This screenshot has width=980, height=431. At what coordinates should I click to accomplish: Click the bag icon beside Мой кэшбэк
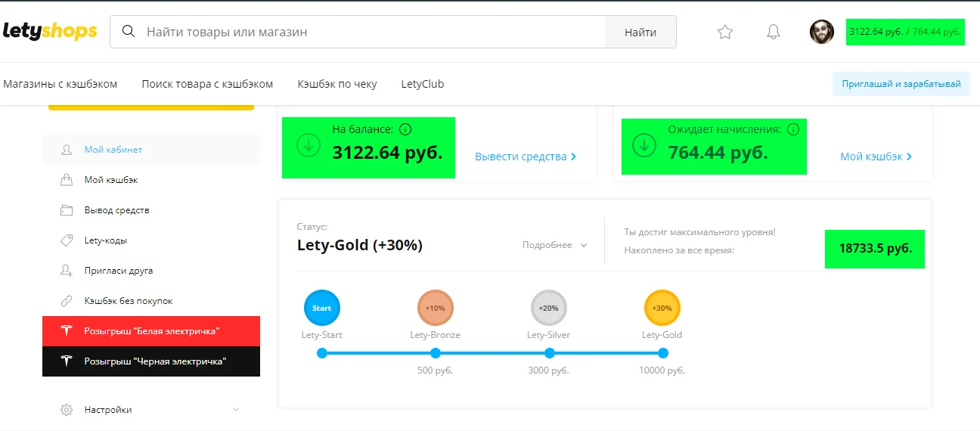(67, 180)
